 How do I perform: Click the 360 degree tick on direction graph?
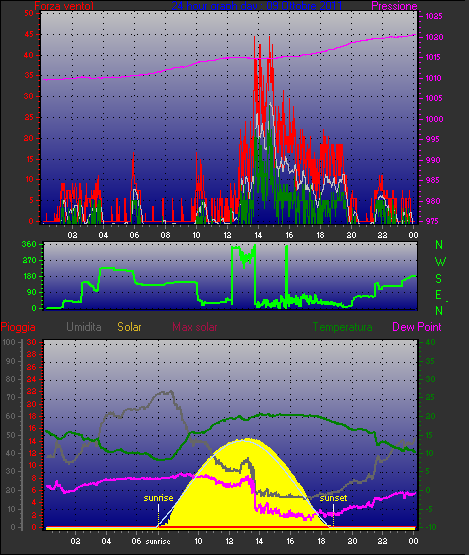click(29, 244)
